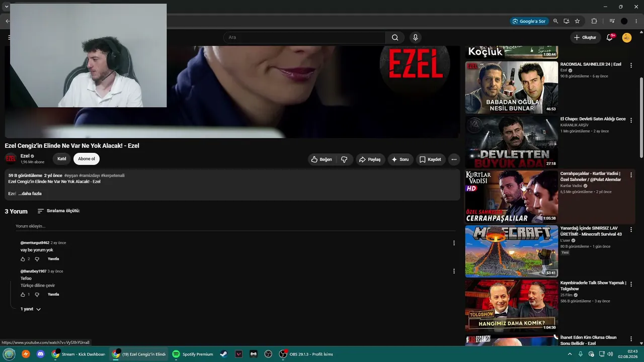Save the video with 'Kaydet' button
Viewport: 644px width, 362px height.
(x=430, y=159)
